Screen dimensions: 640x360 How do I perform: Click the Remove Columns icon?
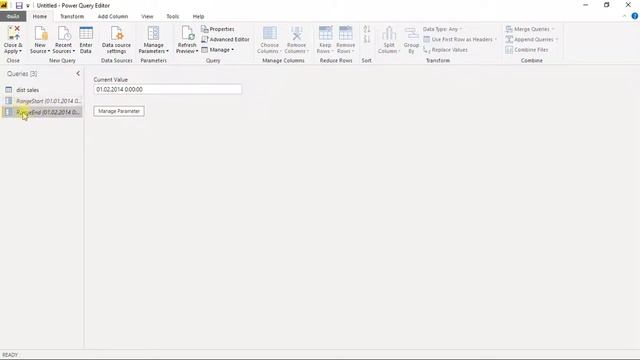tap(296, 33)
